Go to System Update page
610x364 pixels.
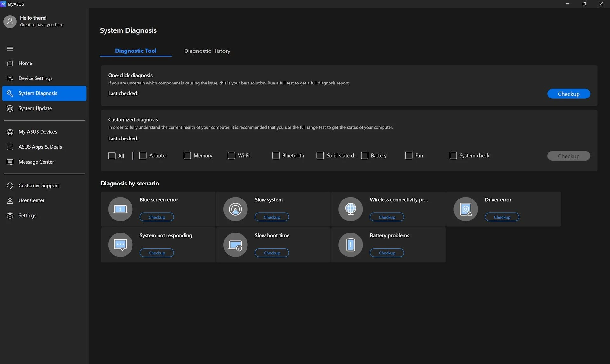tap(44, 108)
